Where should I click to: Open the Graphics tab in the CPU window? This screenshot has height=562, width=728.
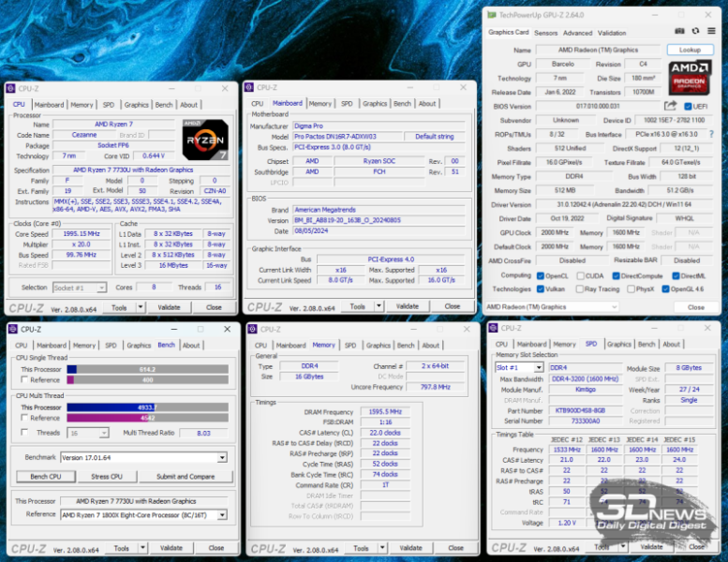136,105
